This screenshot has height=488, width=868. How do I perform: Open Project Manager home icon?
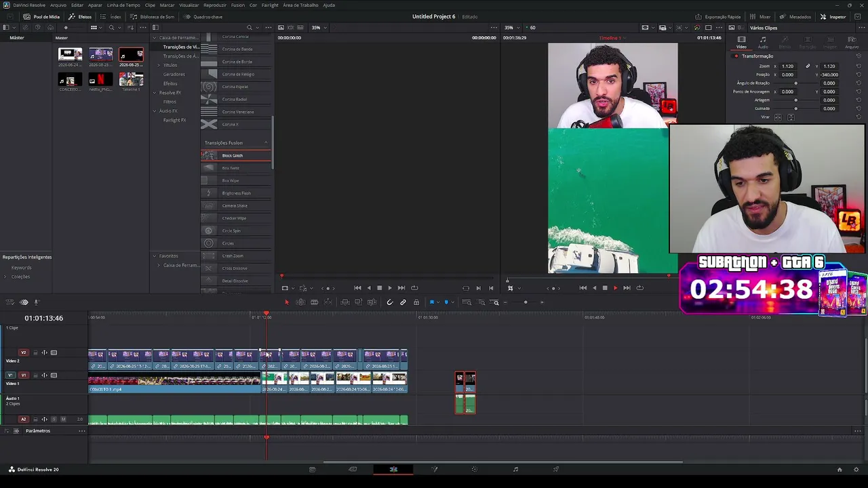tap(840, 469)
